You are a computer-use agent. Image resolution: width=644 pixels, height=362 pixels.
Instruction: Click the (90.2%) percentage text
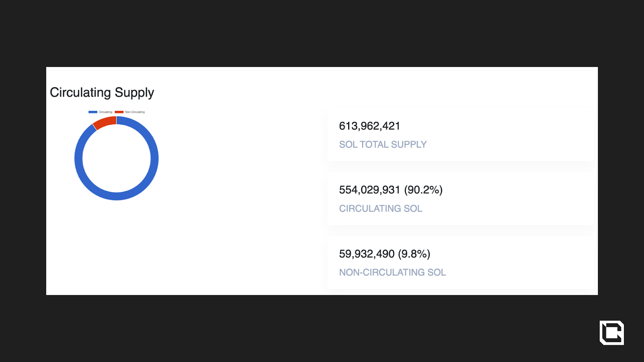423,190
